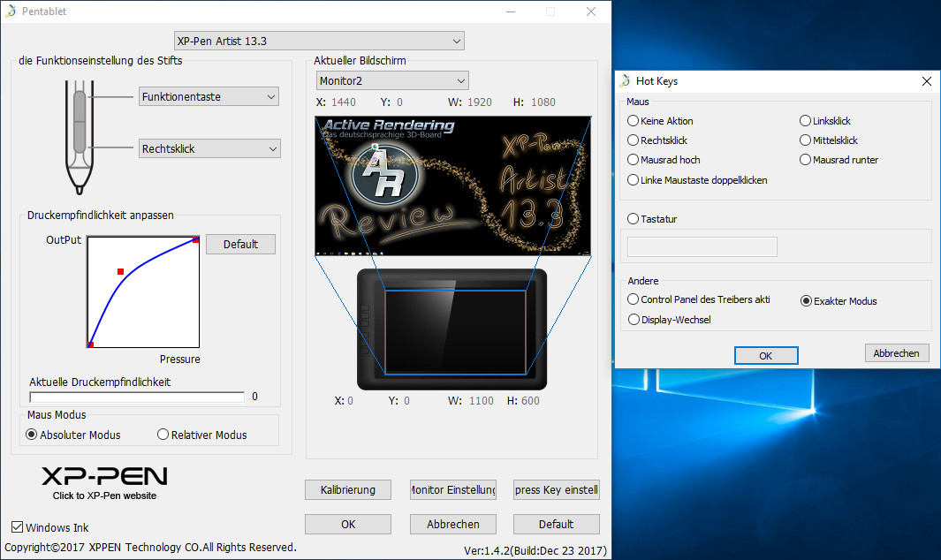Viewport: 941px width, 560px height.
Task: Open the Rechtsklick pen button dropdown
Action: click(x=209, y=149)
